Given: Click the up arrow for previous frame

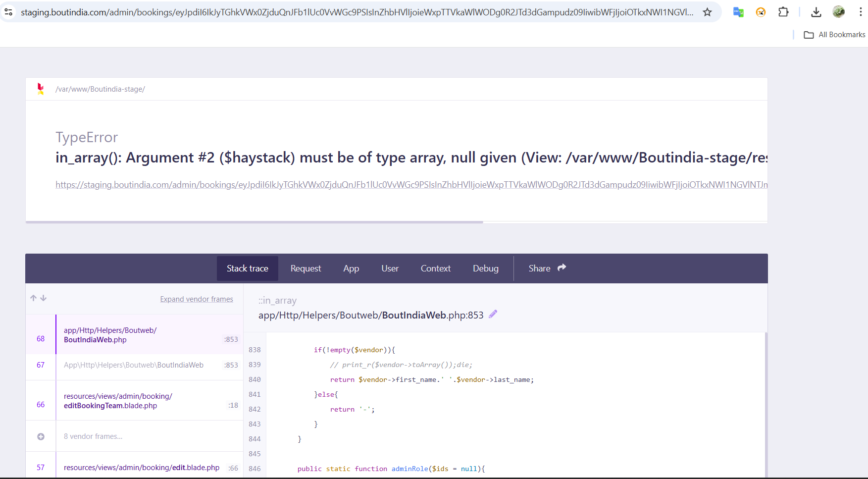Looking at the screenshot, I should tap(33, 298).
